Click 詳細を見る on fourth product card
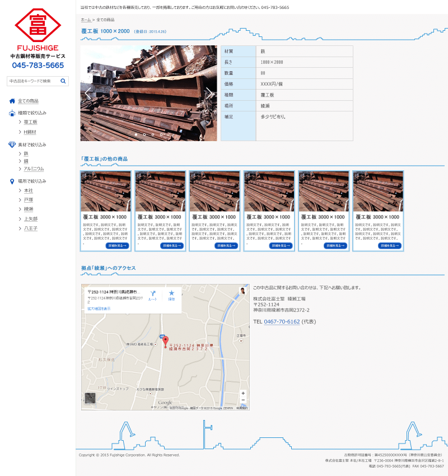 (281, 246)
